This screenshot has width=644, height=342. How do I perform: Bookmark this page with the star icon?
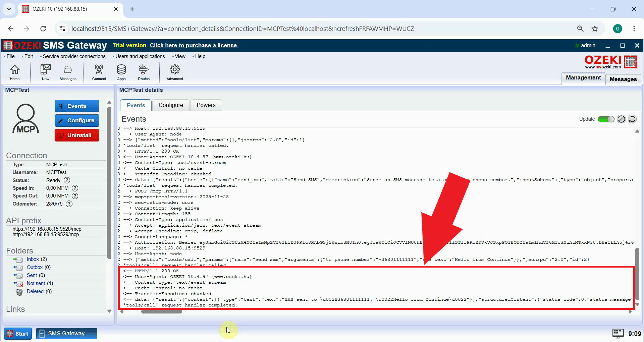(595, 28)
